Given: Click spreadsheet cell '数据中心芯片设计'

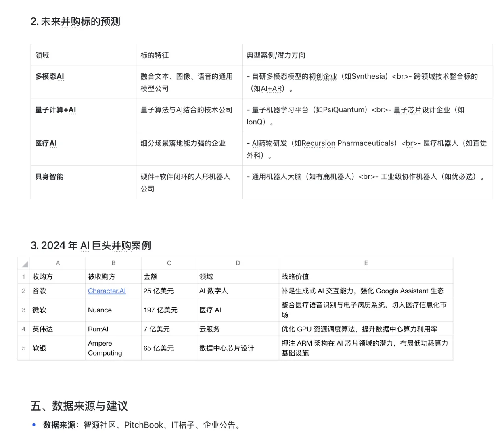Looking at the screenshot, I should [x=238, y=348].
